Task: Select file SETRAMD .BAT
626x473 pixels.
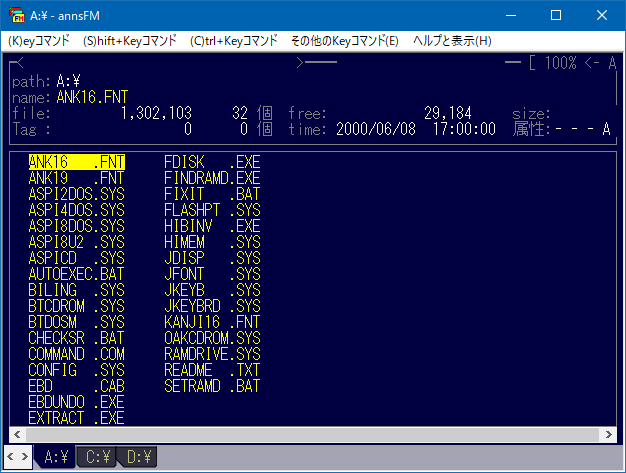Action: pyautogui.click(x=212, y=386)
